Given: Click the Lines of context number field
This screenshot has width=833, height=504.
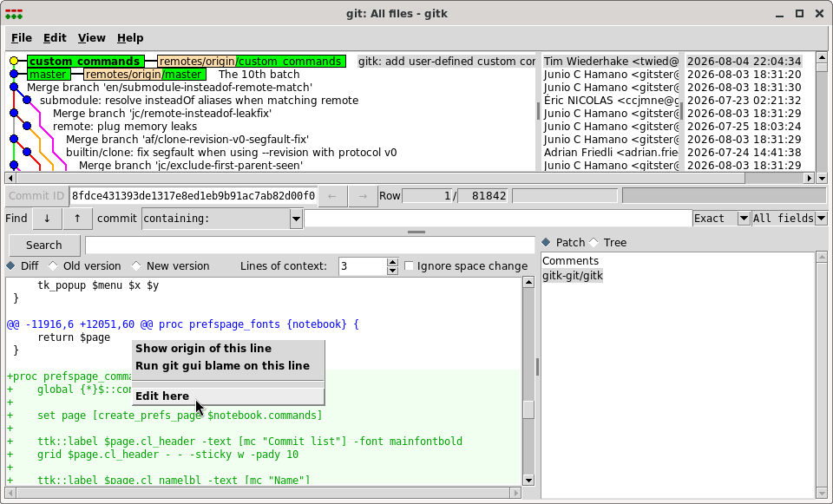Looking at the screenshot, I should point(363,266).
